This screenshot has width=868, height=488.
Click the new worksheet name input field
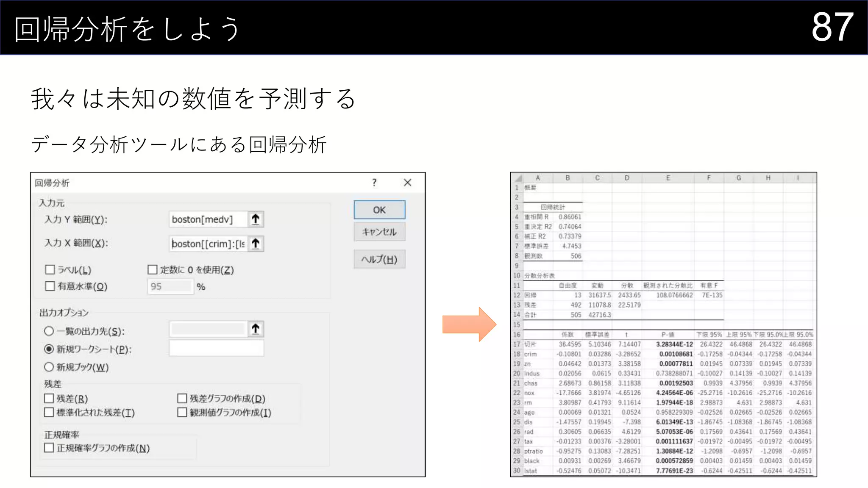[217, 348]
